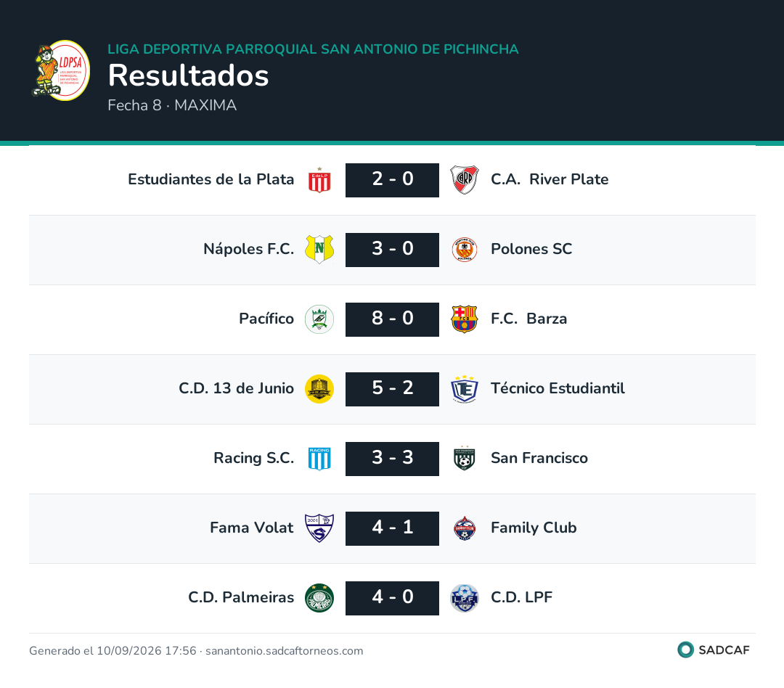Click the Pacífico team crest
This screenshot has height=688, width=784.
point(319,319)
